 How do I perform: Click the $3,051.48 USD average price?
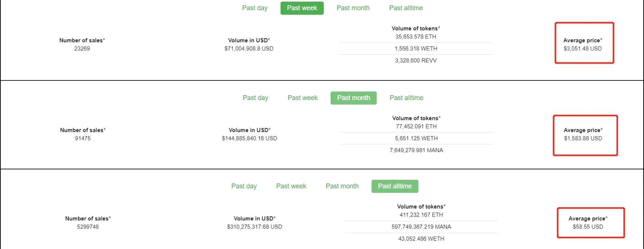pyautogui.click(x=583, y=49)
